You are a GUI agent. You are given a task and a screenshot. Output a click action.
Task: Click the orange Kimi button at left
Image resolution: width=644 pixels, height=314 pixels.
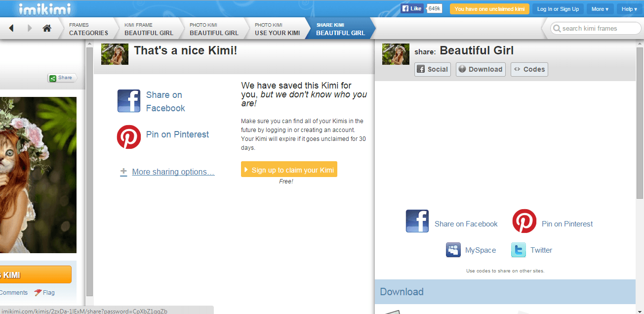pos(36,275)
